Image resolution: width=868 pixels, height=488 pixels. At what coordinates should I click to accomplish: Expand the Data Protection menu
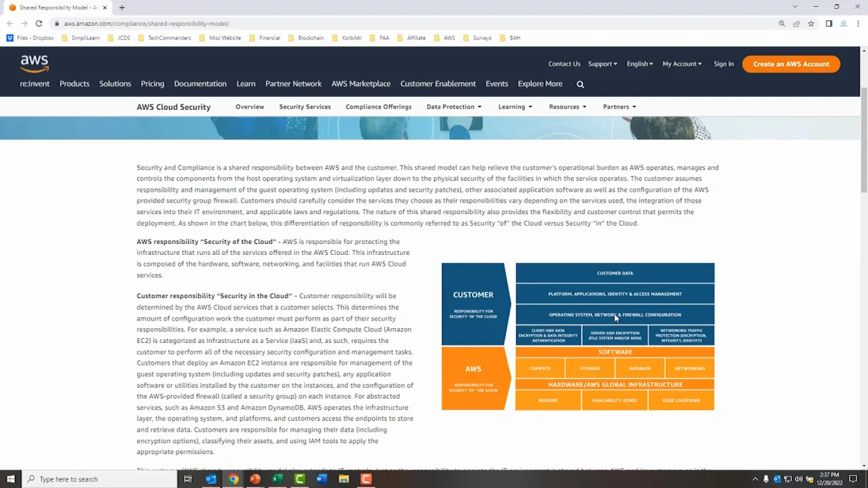click(454, 106)
